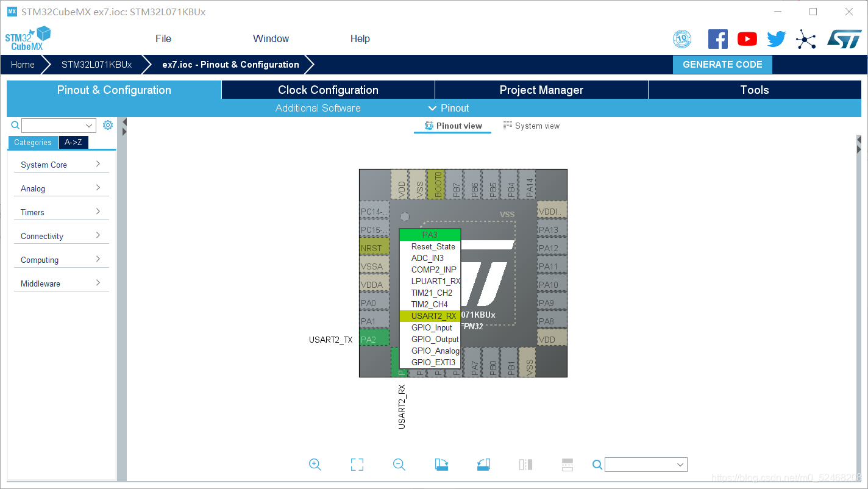Rotate the chip view counterclockwise icon
Screen dimensions: 868x489
483,465
